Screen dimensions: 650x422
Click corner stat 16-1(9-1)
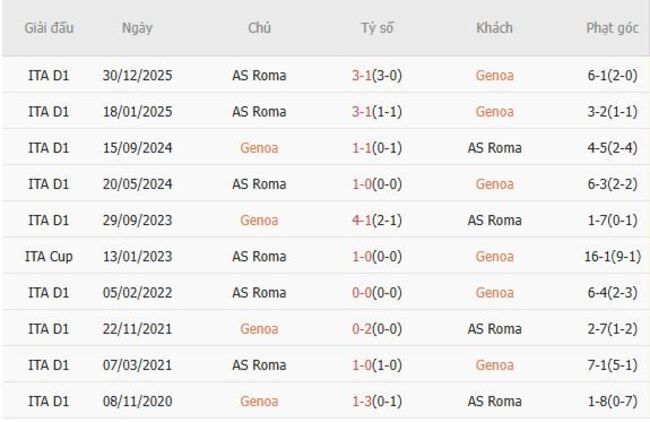614,256
